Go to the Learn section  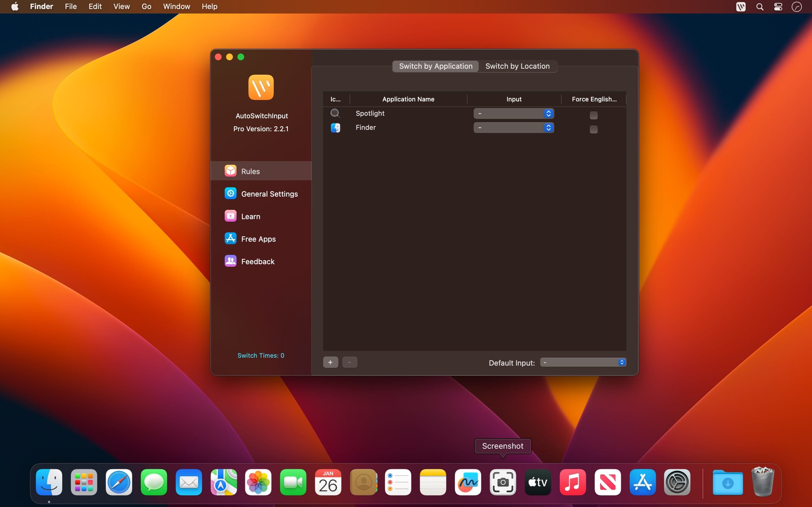tap(250, 216)
